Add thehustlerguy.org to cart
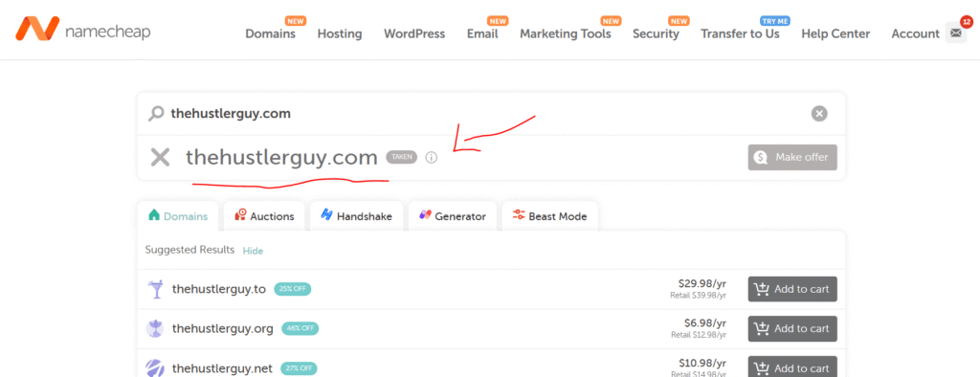Image resolution: width=980 pixels, height=377 pixels. (791, 328)
